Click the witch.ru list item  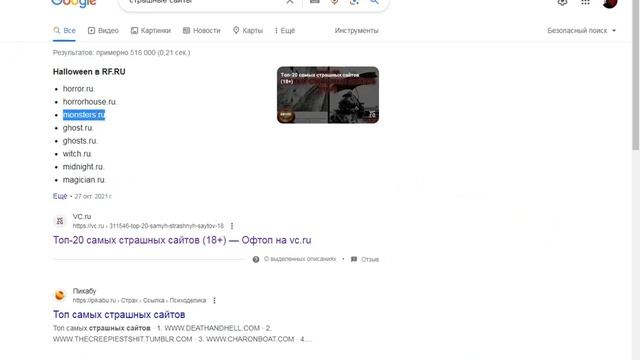[77, 154]
